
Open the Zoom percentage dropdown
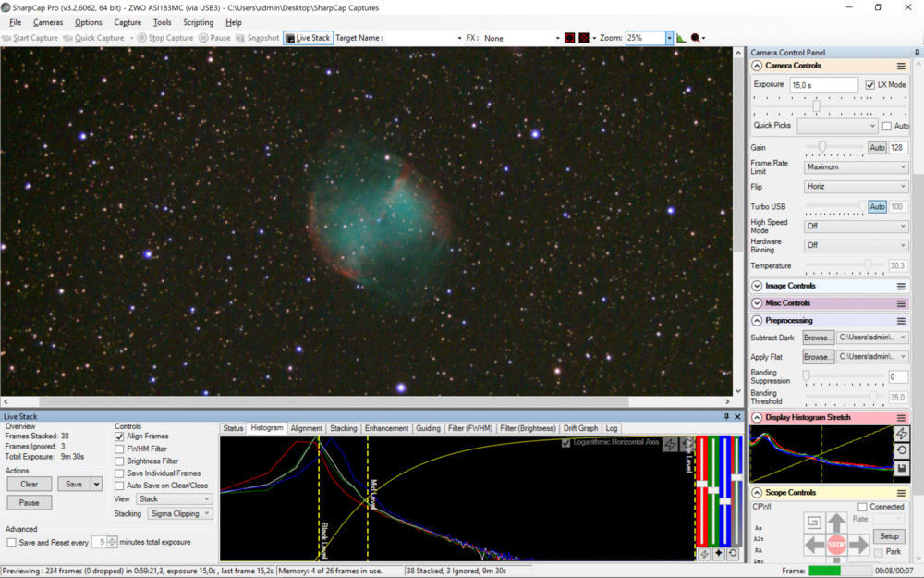669,38
